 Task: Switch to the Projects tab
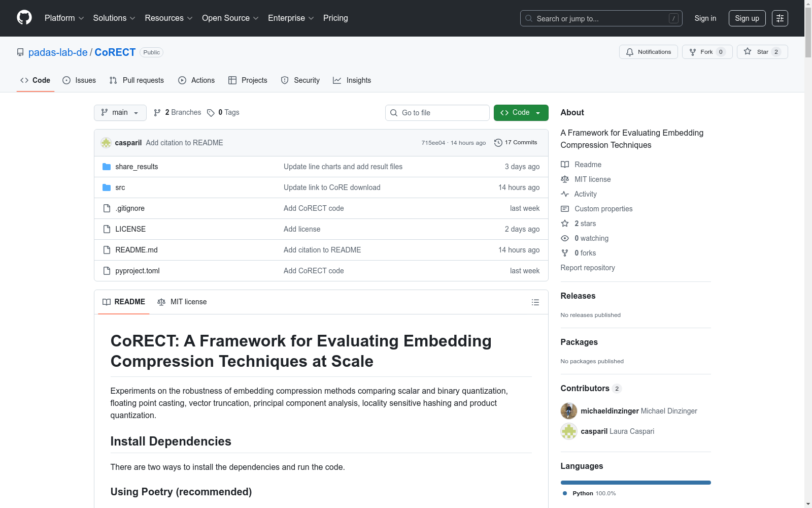point(248,80)
